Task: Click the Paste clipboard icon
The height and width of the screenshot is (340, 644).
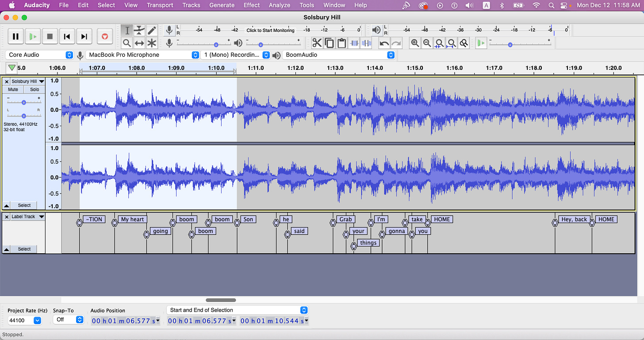Action: point(341,43)
